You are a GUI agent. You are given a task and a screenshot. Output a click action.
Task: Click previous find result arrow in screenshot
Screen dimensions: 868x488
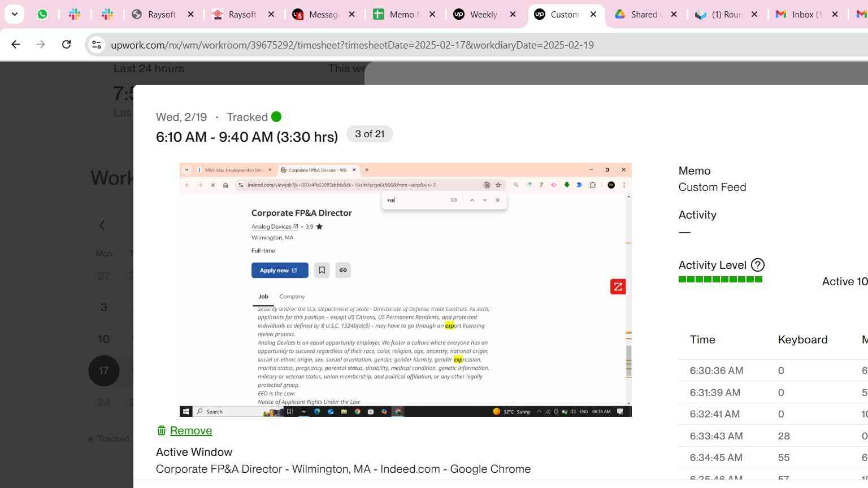tap(472, 200)
